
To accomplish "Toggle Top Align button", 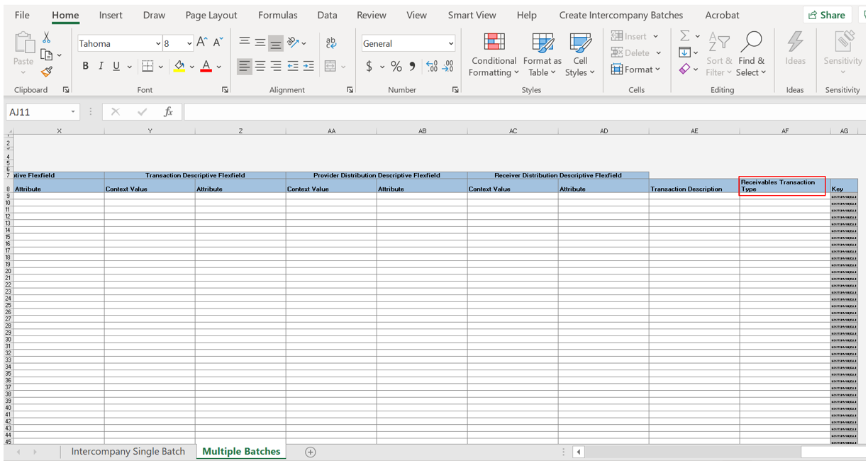I will pos(244,43).
